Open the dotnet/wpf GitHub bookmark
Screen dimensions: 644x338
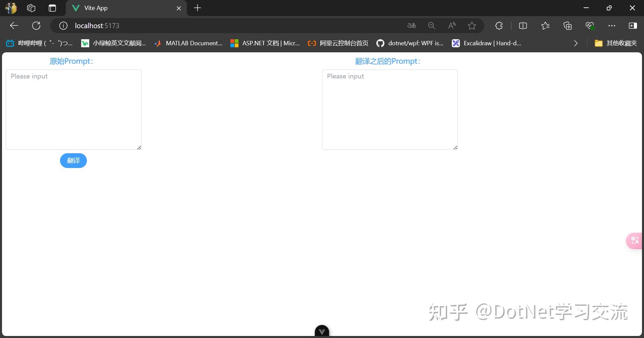[x=410, y=43]
